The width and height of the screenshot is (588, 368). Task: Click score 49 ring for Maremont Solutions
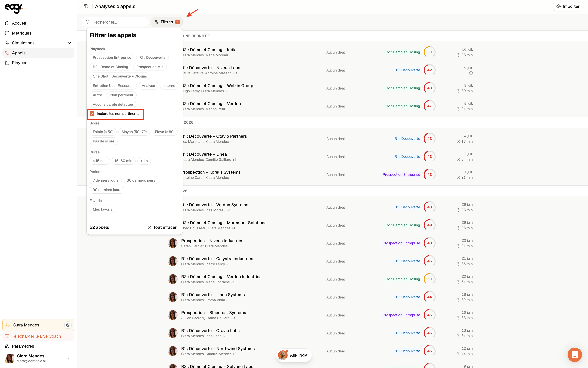(x=429, y=225)
